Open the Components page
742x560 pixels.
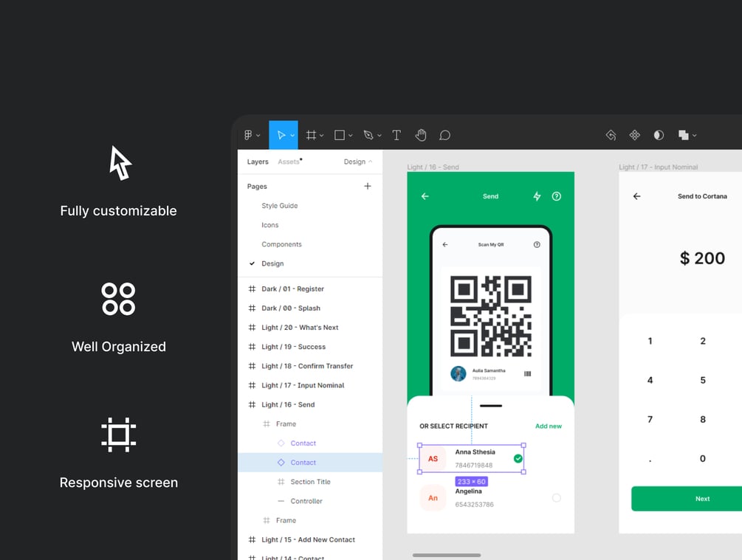coord(281,244)
